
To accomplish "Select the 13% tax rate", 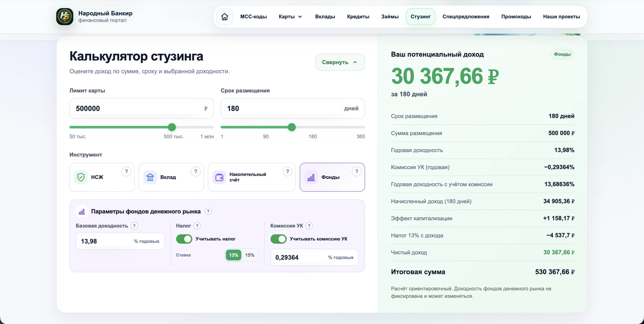I will click(x=233, y=255).
